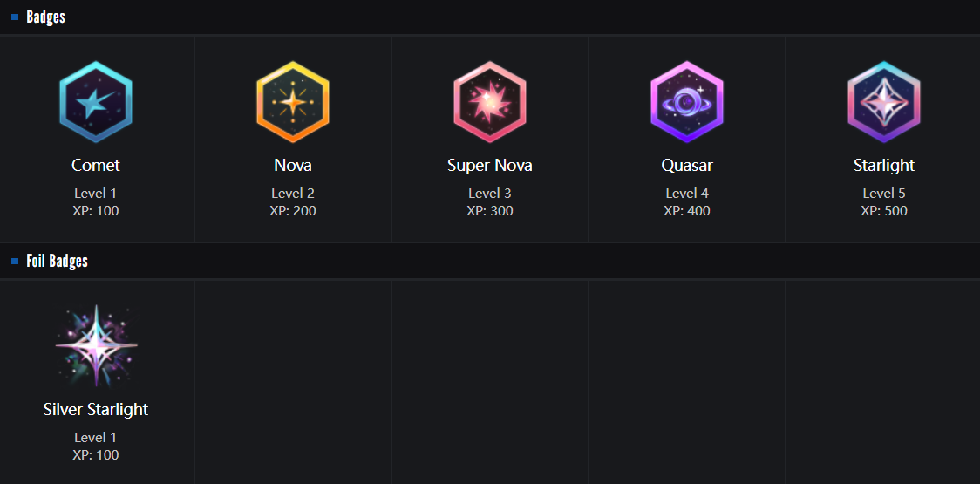Select the orange Nova badge icon
This screenshot has width=980, height=484.
pyautogui.click(x=293, y=102)
